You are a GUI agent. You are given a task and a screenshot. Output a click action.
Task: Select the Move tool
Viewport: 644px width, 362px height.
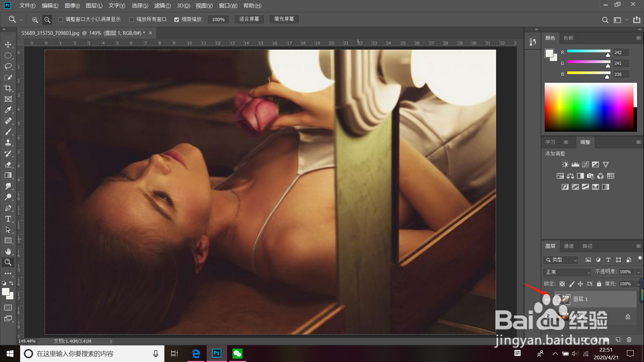coord(8,45)
